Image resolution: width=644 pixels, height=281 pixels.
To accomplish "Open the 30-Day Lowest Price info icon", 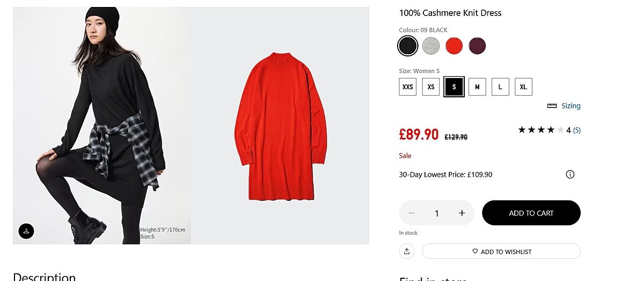I will pyautogui.click(x=570, y=175).
